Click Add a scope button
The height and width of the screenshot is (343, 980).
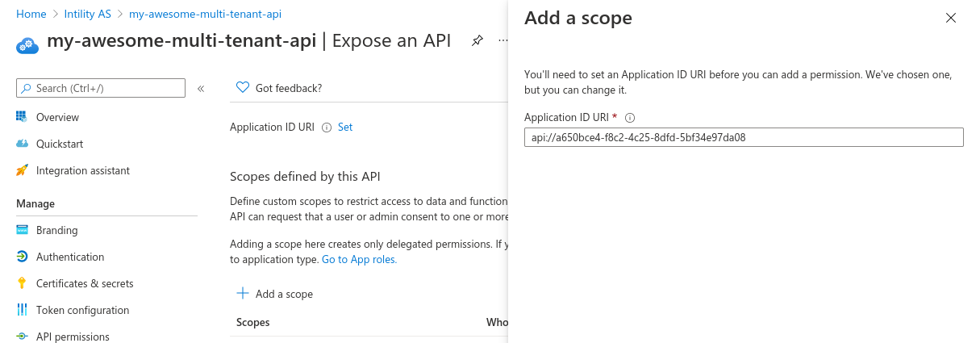tap(274, 294)
